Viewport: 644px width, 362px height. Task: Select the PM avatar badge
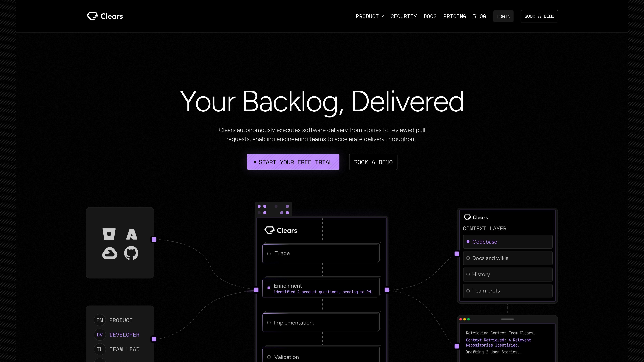point(100,320)
